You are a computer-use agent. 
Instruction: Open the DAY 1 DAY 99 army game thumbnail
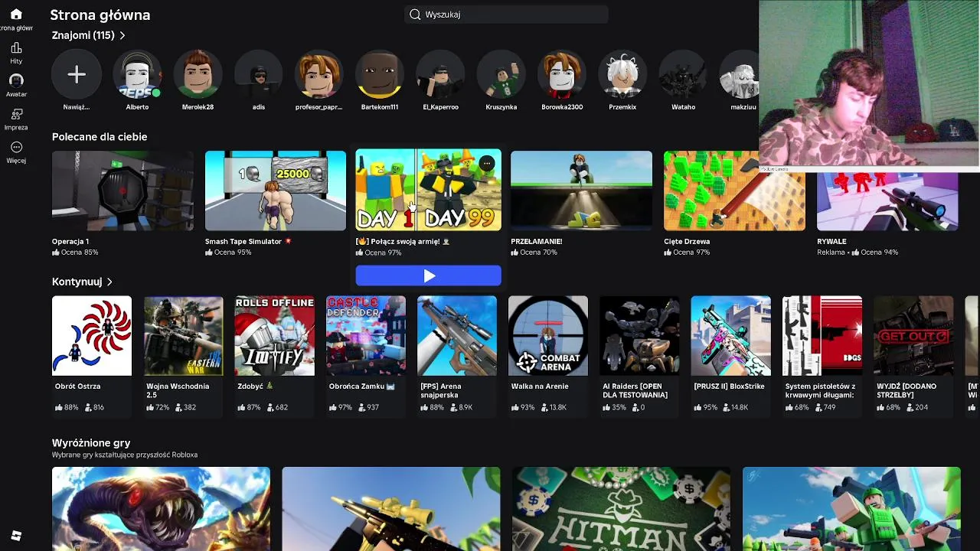coord(429,190)
